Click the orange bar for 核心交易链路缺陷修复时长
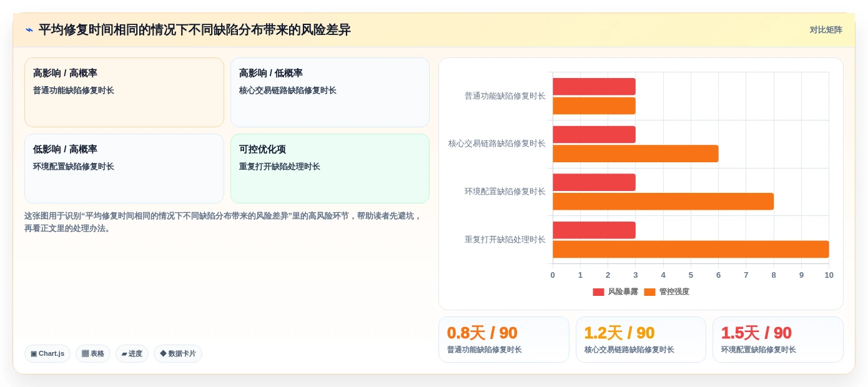 636,154
